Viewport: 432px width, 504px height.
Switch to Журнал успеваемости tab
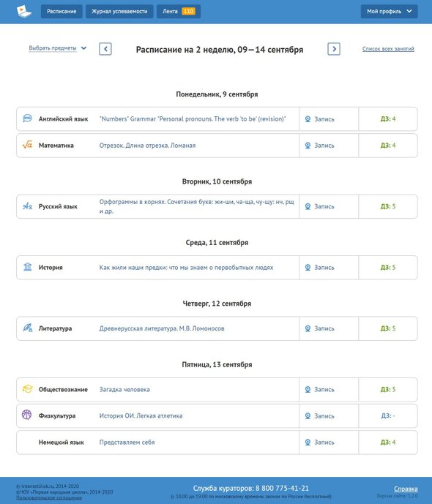point(119,11)
